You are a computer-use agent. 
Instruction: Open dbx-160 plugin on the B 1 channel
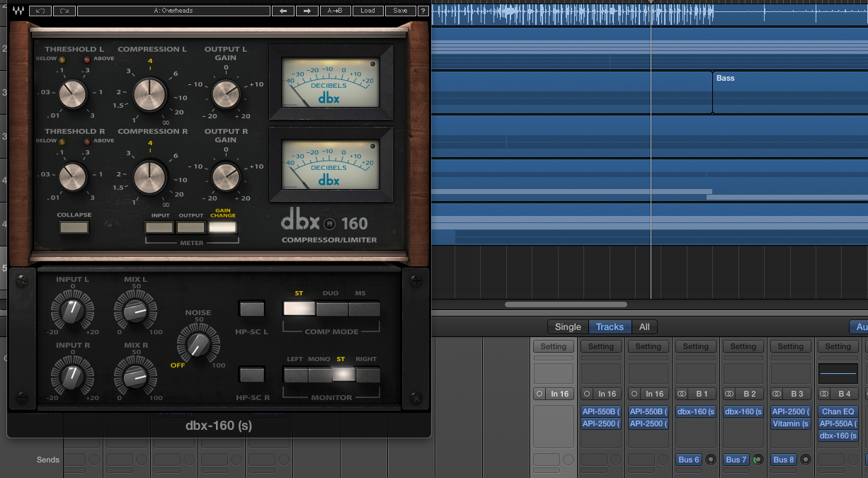tap(695, 411)
